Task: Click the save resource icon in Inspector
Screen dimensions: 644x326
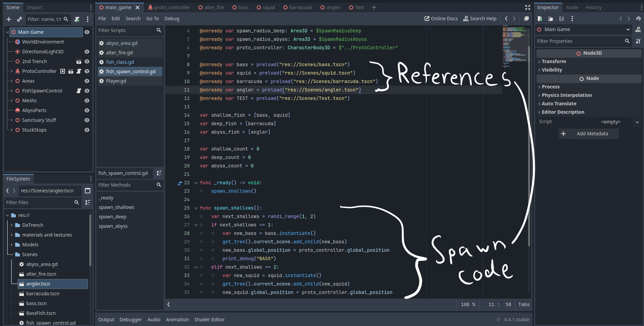Action: 561,19
